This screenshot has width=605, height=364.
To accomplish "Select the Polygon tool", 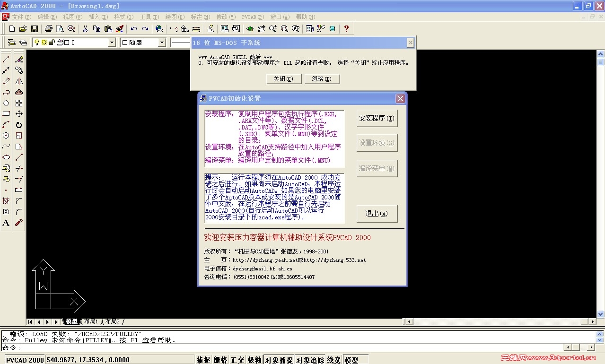I will pyautogui.click(x=6, y=103).
